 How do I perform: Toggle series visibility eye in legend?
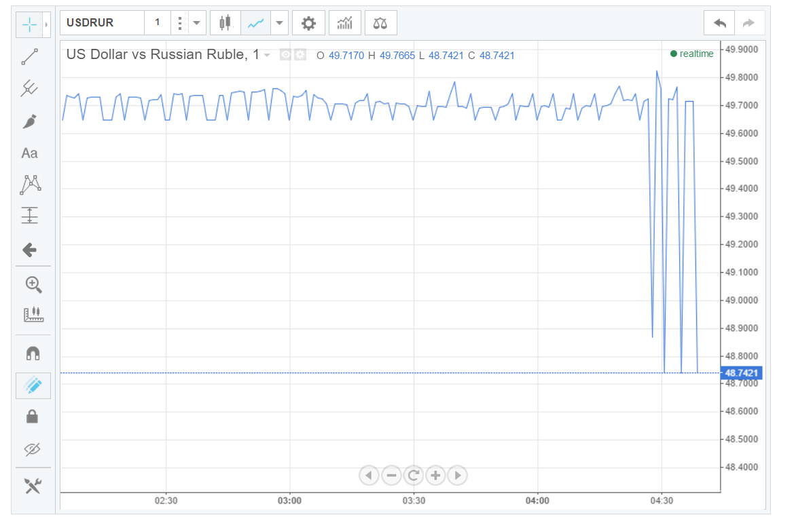[286, 55]
